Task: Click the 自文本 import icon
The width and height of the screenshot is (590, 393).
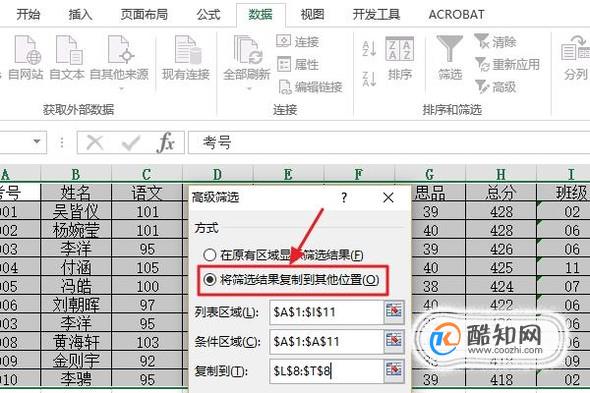Action: point(69,50)
